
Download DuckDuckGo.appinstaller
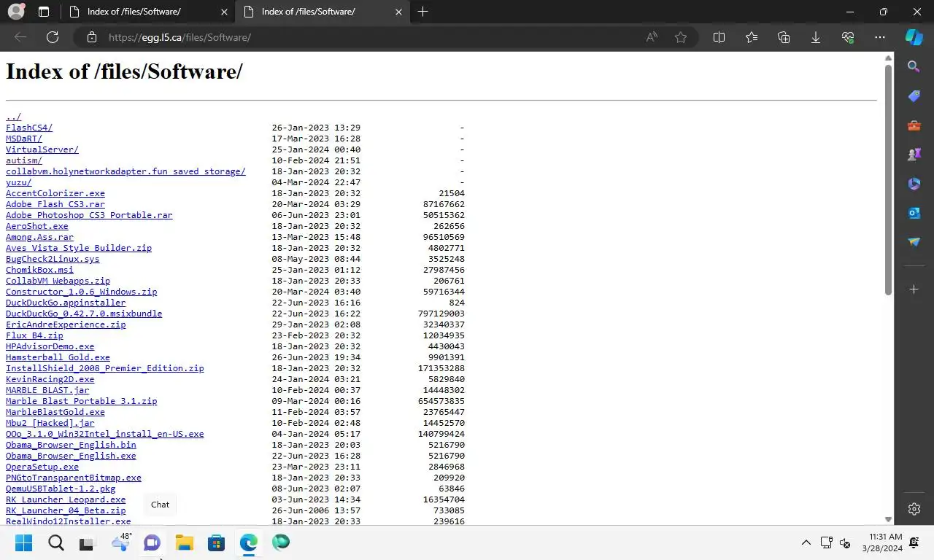coord(66,303)
